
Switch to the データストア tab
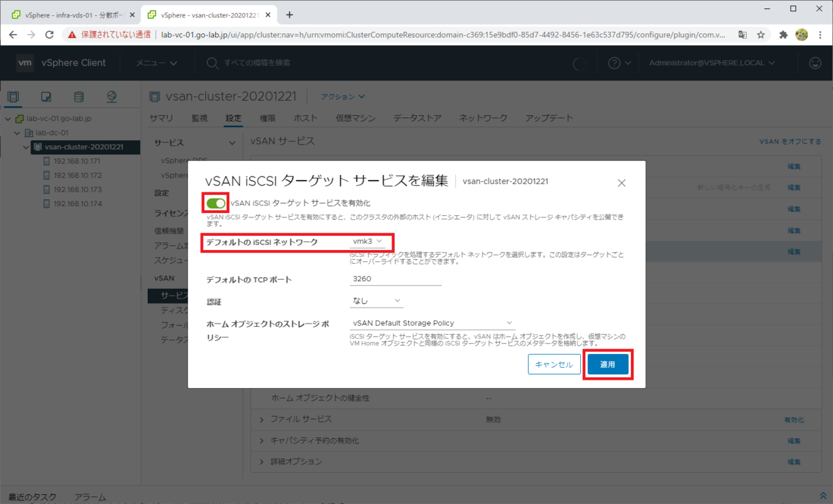click(417, 118)
